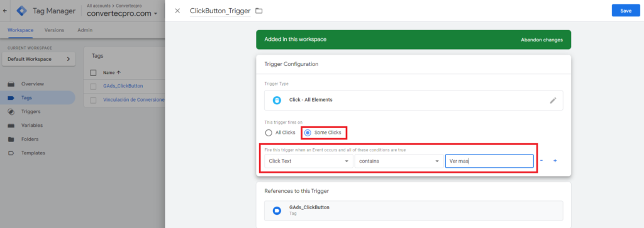Click the Tag Manager diamond logo
Screen dimensions: 644x228
[21, 11]
